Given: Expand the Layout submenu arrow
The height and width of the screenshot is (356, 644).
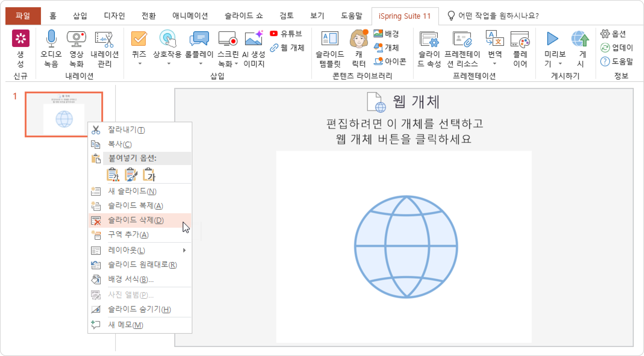Looking at the screenshot, I should [x=185, y=250].
